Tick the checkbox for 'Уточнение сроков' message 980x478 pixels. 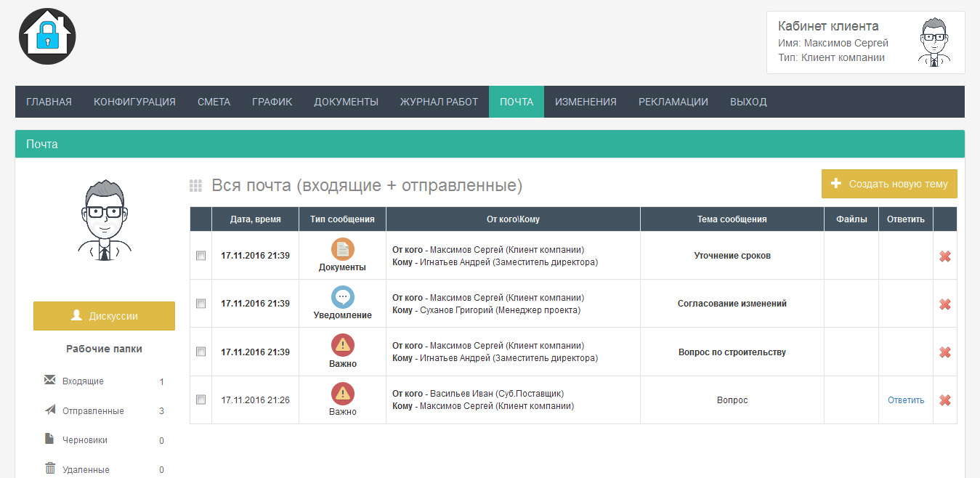(201, 256)
